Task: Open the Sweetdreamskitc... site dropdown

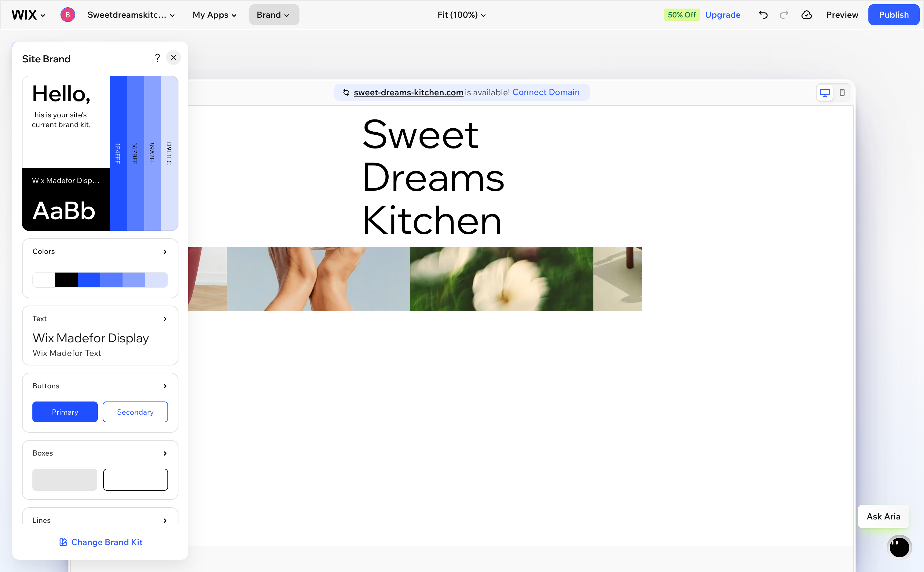Action: point(131,15)
